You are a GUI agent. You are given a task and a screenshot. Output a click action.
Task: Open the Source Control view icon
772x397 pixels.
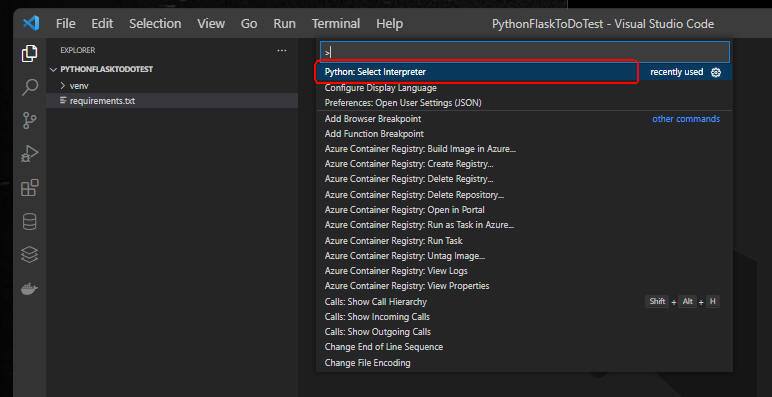[30, 120]
